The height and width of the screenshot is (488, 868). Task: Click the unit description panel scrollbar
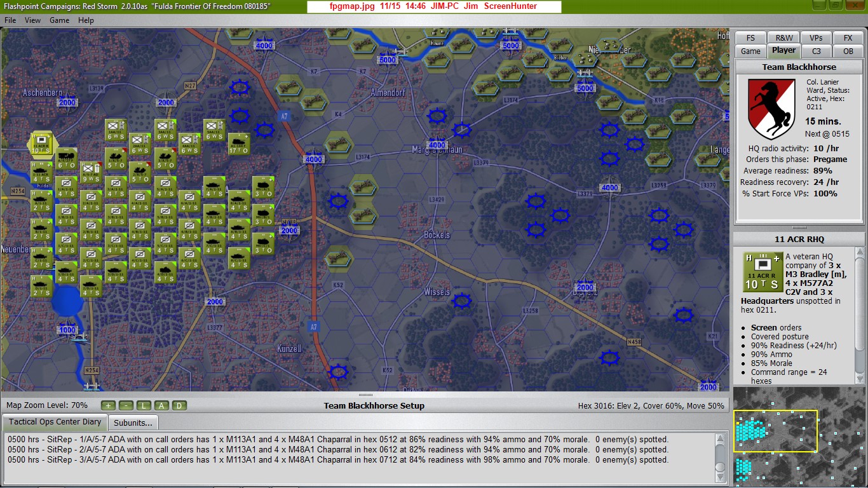[860, 316]
